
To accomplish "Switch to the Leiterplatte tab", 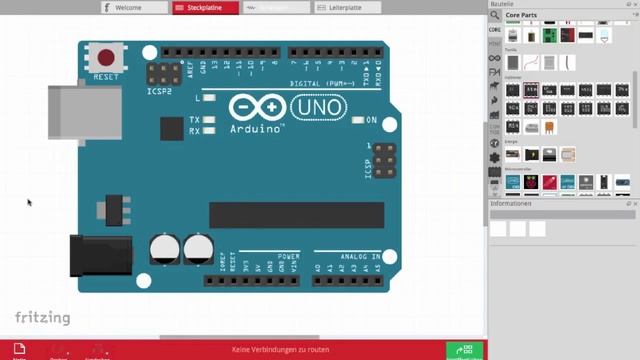I will coord(348,8).
